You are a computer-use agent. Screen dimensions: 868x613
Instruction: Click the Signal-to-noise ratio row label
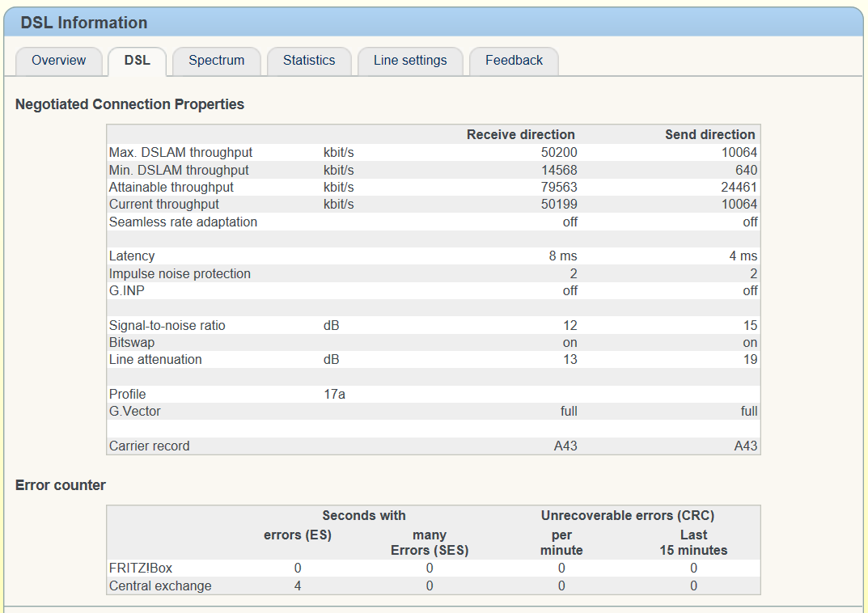pyautogui.click(x=167, y=325)
